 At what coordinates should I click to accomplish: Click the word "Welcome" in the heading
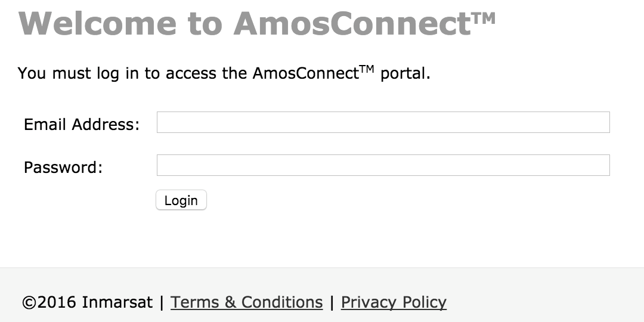[x=98, y=23]
